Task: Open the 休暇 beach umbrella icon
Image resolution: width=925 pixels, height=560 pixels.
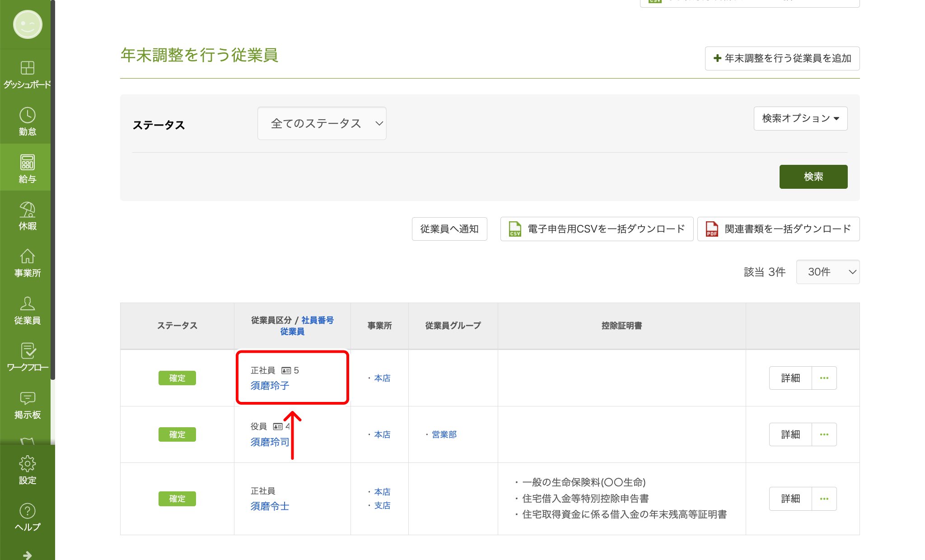Action: (27, 210)
